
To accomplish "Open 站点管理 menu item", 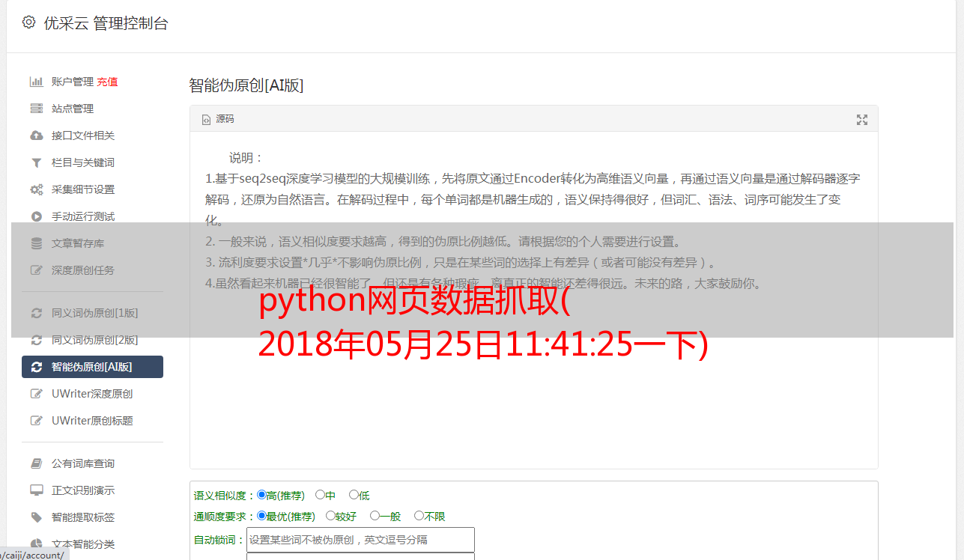I will 73,109.
